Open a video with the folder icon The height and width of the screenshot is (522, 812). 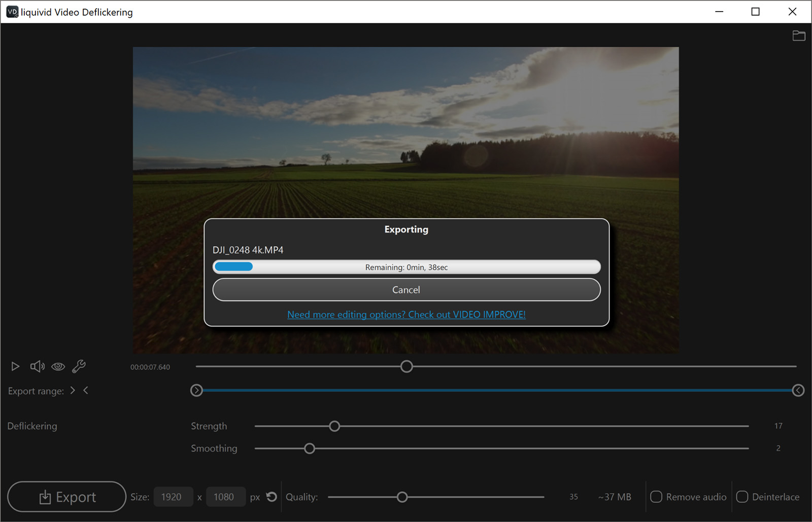pyautogui.click(x=799, y=36)
